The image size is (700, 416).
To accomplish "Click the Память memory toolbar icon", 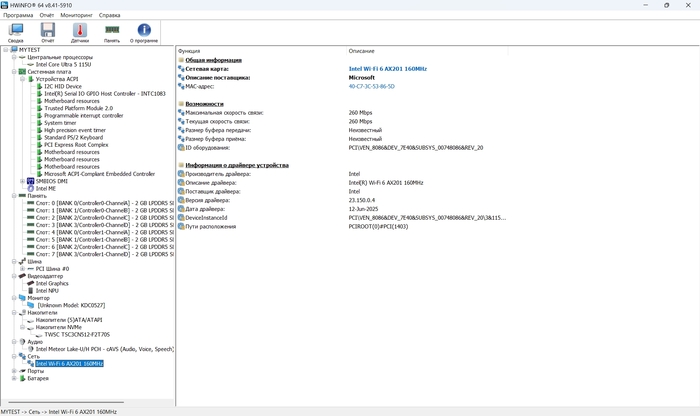I will pyautogui.click(x=112, y=32).
